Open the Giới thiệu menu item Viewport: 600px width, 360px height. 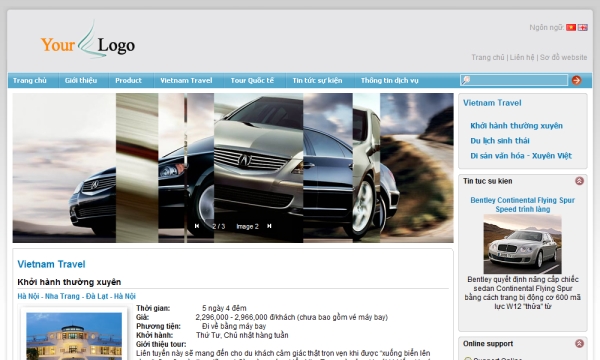tap(81, 80)
